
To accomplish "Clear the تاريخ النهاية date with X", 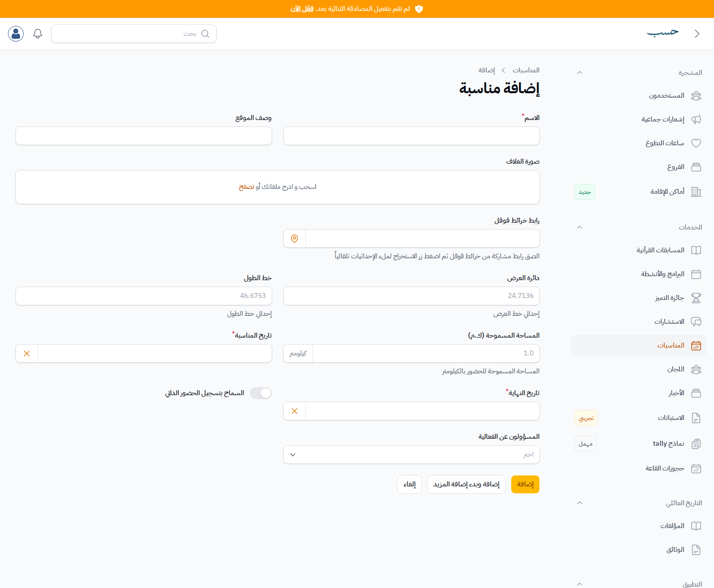I will point(295,411).
